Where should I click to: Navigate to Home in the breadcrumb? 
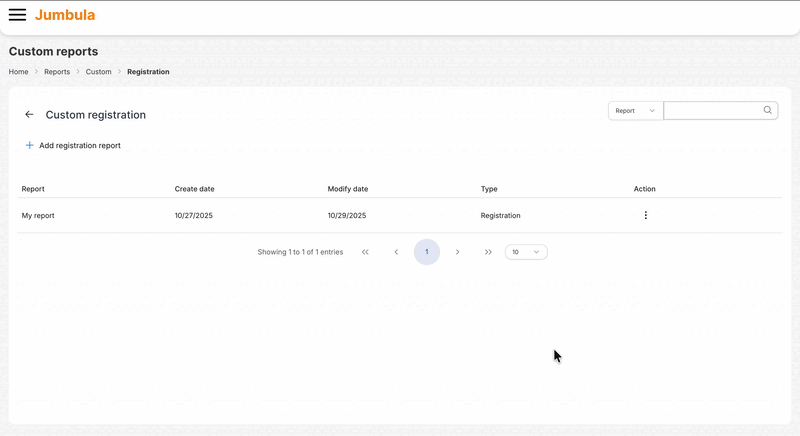18,72
